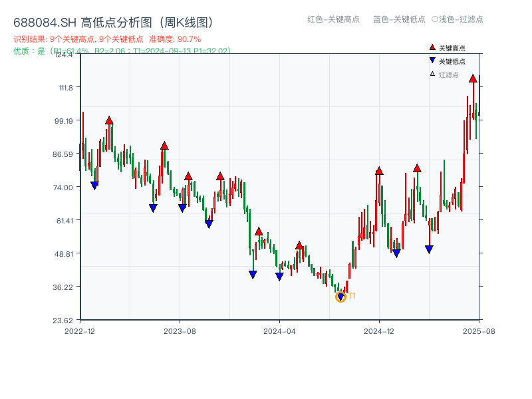Viewport: 532px width, 399px height.
Task: Click the lowest blue triangle near the T1 circle
Action: 340,296
